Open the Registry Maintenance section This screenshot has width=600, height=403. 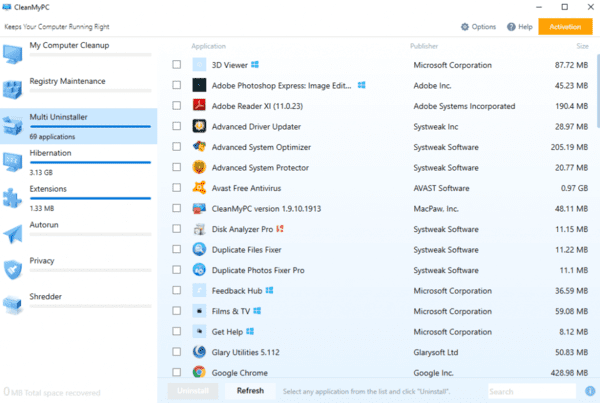click(78, 90)
